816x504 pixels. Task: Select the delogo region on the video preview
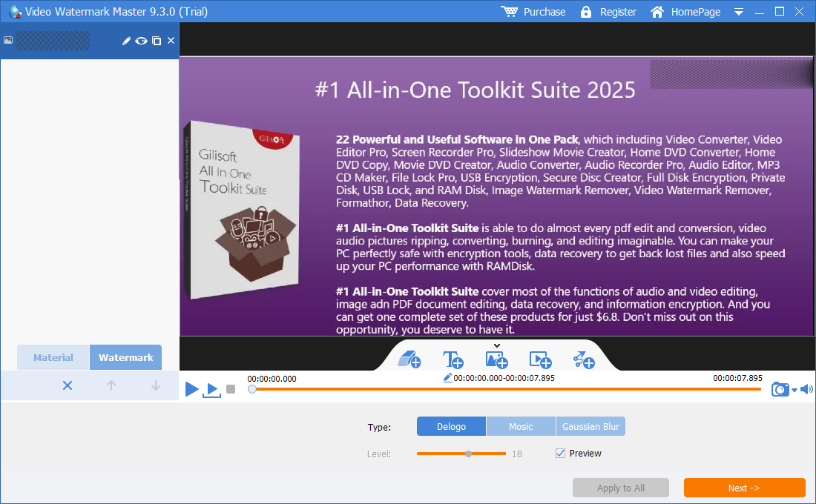[731, 74]
